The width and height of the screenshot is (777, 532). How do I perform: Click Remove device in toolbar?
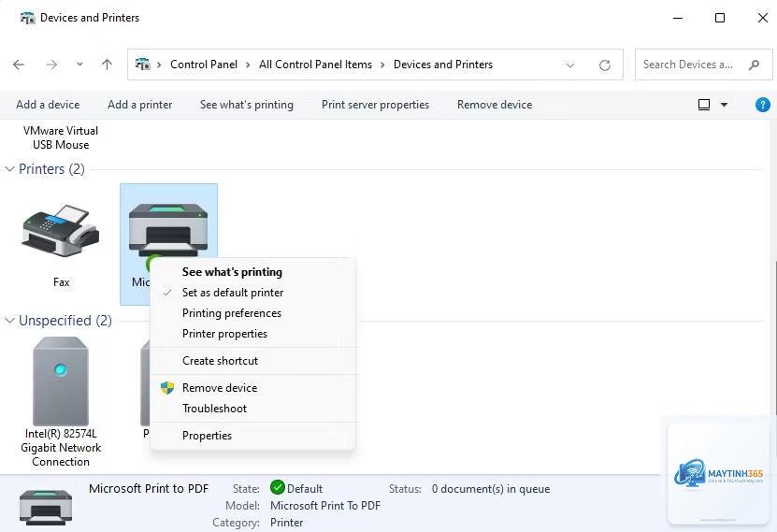pos(495,105)
